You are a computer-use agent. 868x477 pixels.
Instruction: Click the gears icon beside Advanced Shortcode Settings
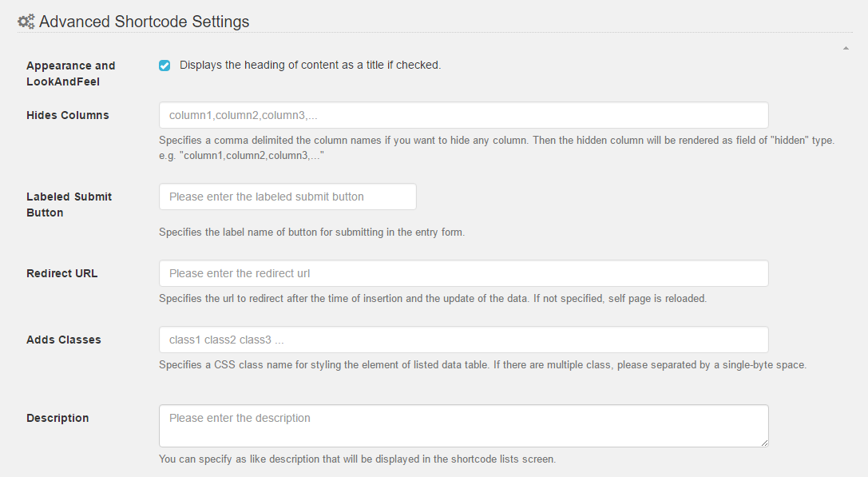pos(26,22)
